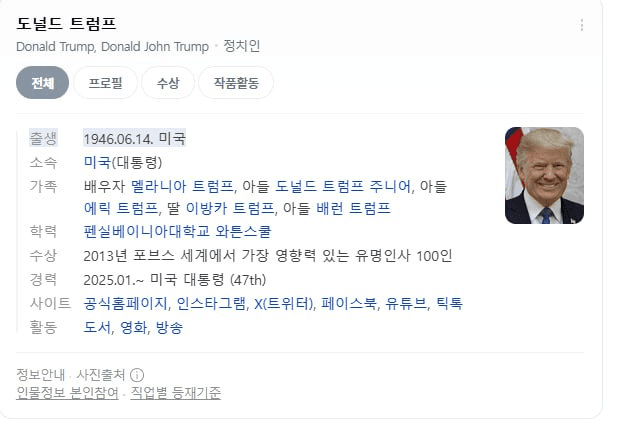Image resolution: width=620 pixels, height=421 pixels.
Task: Open the 수상 tab
Action: (x=168, y=83)
